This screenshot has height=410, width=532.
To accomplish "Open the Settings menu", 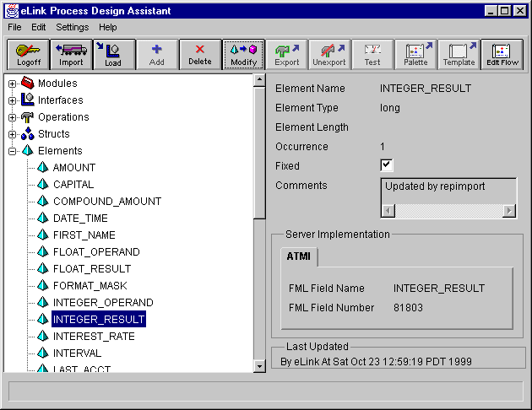I will tap(73, 27).
